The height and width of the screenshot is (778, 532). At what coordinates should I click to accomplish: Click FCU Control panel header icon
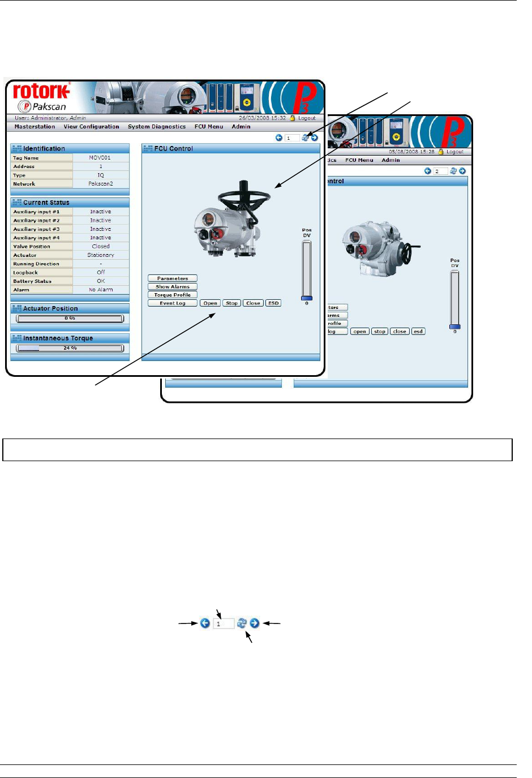[x=148, y=148]
